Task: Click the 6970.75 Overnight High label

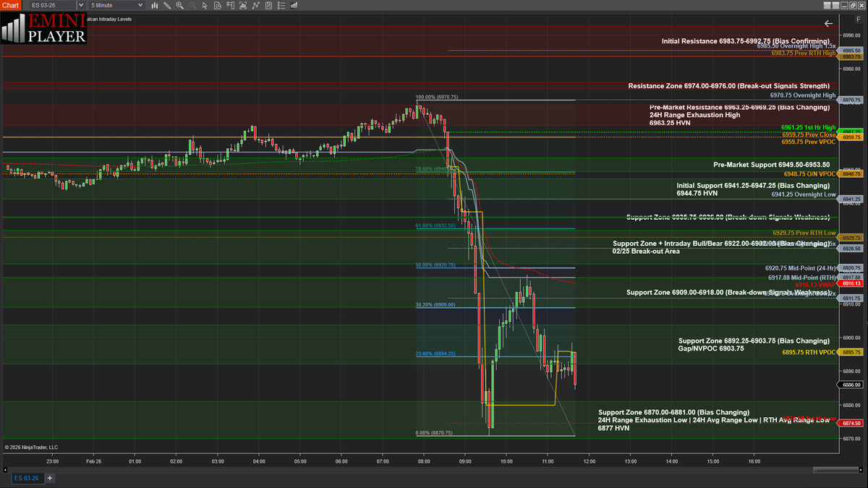Action: pos(803,95)
